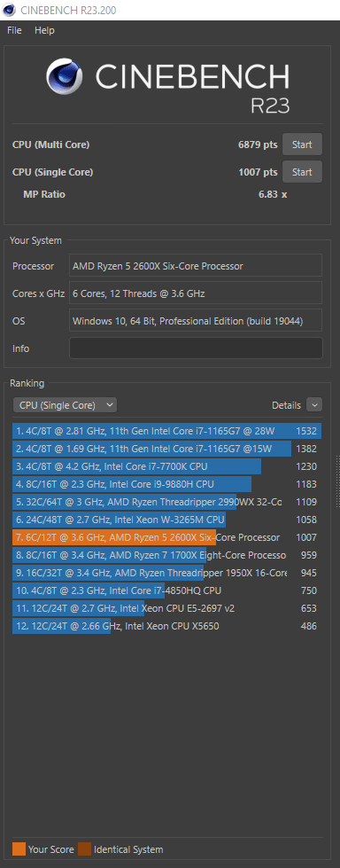
Task: Click the Details label in Ranking
Action: (x=286, y=405)
